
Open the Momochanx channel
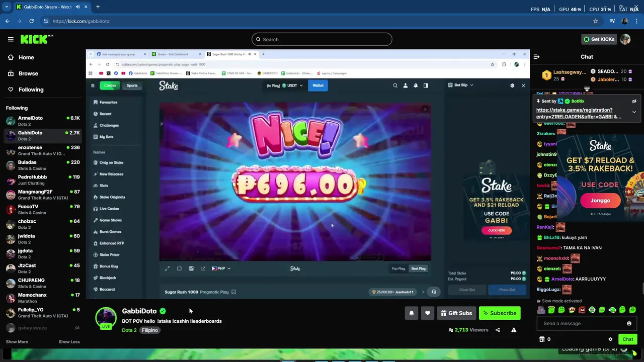[43, 298]
